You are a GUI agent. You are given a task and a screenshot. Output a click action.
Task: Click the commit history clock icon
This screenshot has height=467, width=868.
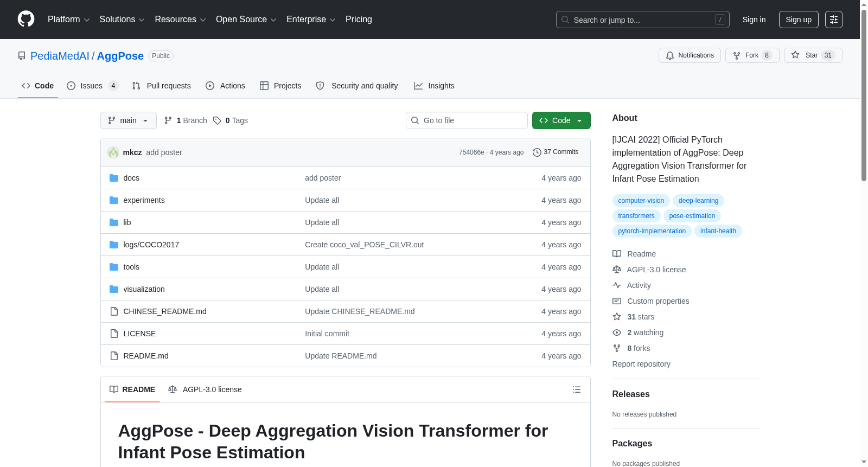pyautogui.click(x=537, y=152)
